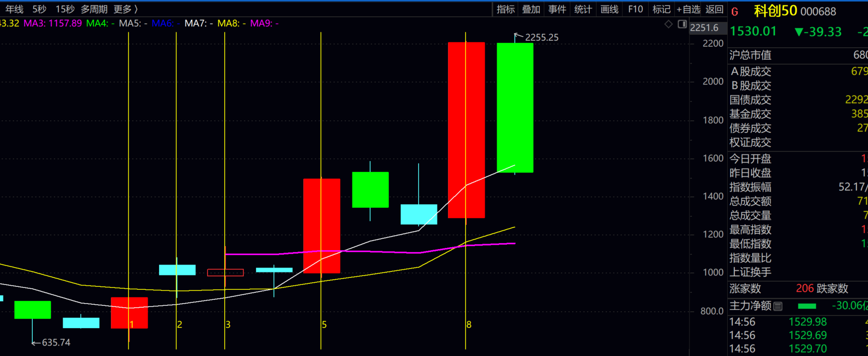The width and height of the screenshot is (868, 356).
Task: Click the diamond marker icon above the chart
Action: click(x=669, y=24)
